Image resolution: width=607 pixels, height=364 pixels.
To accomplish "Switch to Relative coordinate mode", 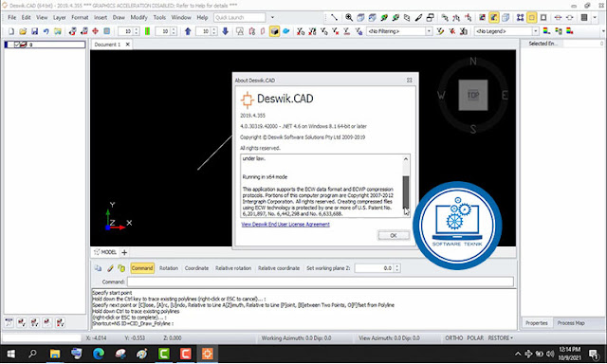I will click(x=279, y=268).
